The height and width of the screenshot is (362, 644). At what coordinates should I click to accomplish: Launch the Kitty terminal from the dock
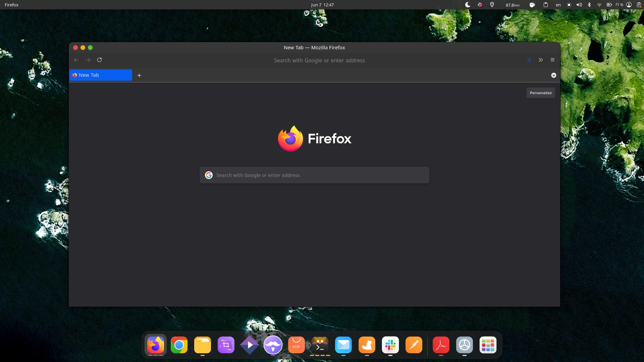[x=320, y=345]
